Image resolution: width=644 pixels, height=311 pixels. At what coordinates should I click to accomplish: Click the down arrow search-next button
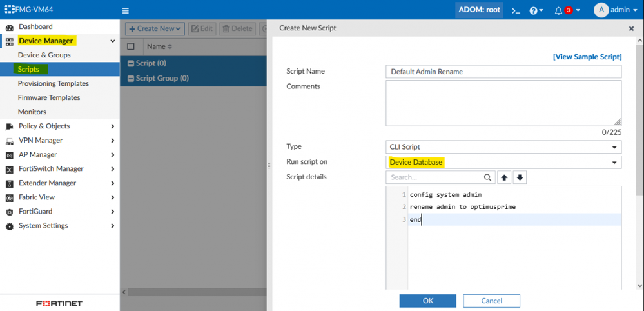[520, 177]
